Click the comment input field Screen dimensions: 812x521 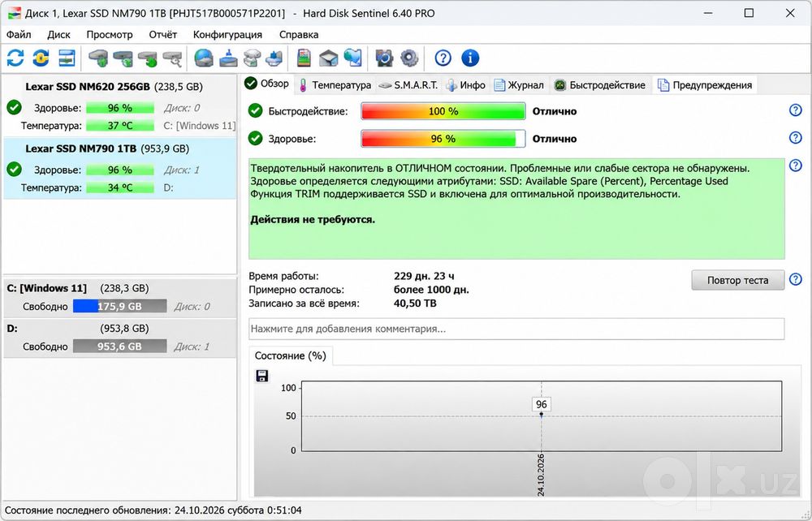(516, 329)
